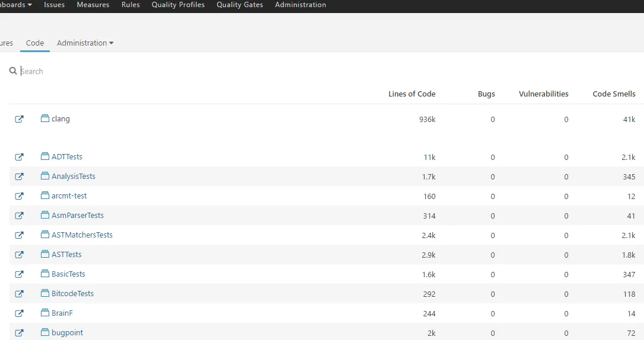Open the ASTMatchersTests component link

(82, 235)
